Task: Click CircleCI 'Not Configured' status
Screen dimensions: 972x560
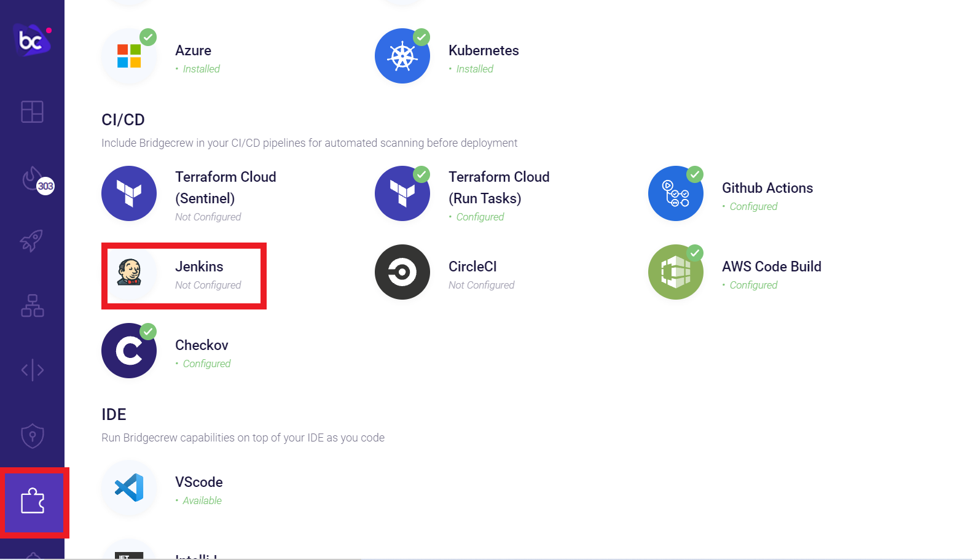Action: tap(482, 285)
